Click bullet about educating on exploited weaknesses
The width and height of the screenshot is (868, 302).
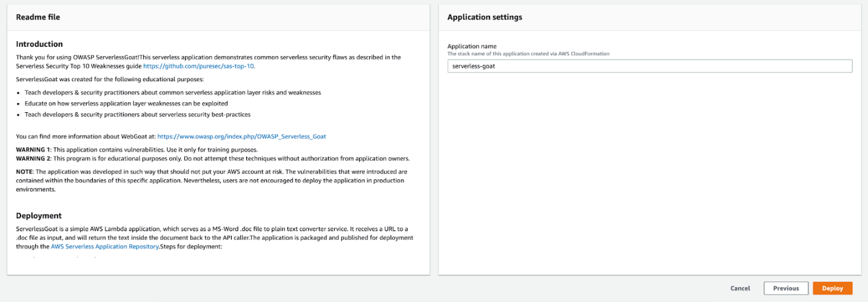(x=126, y=104)
